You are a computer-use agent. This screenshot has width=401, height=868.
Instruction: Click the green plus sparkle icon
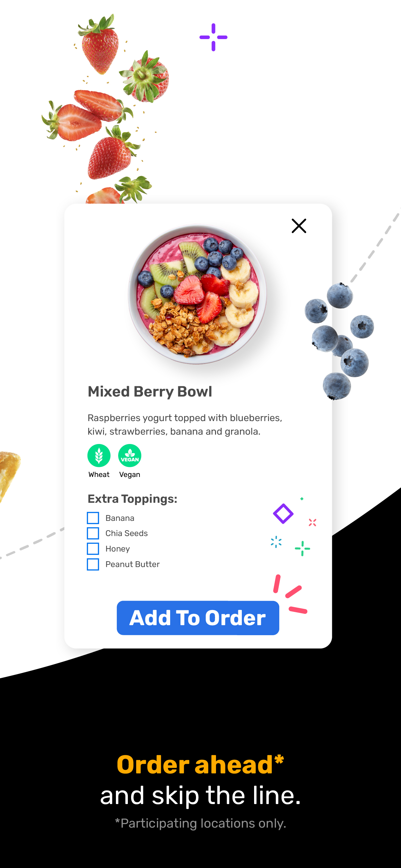click(302, 548)
